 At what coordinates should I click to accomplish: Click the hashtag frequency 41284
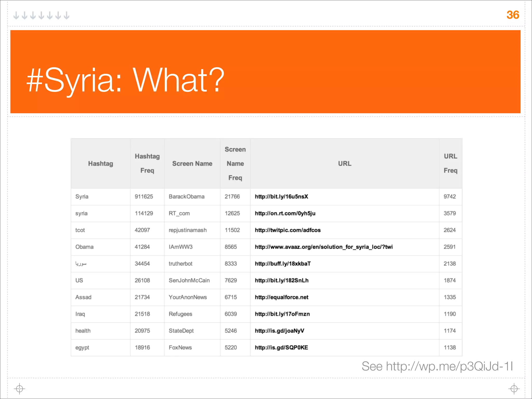tap(142, 247)
